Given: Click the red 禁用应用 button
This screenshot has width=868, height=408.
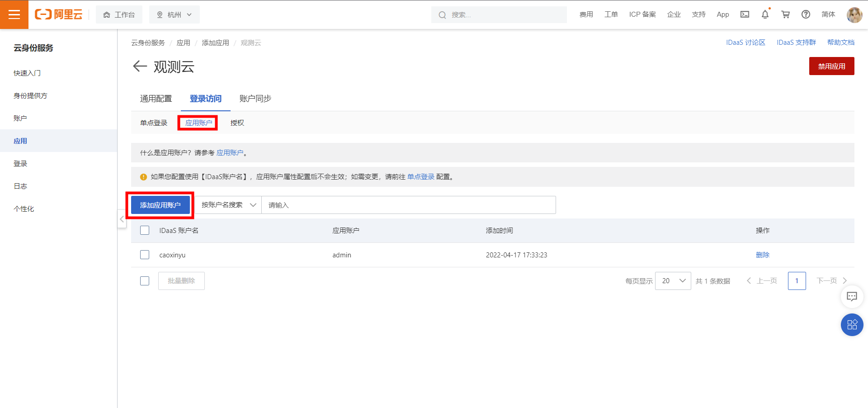Looking at the screenshot, I should [x=831, y=66].
